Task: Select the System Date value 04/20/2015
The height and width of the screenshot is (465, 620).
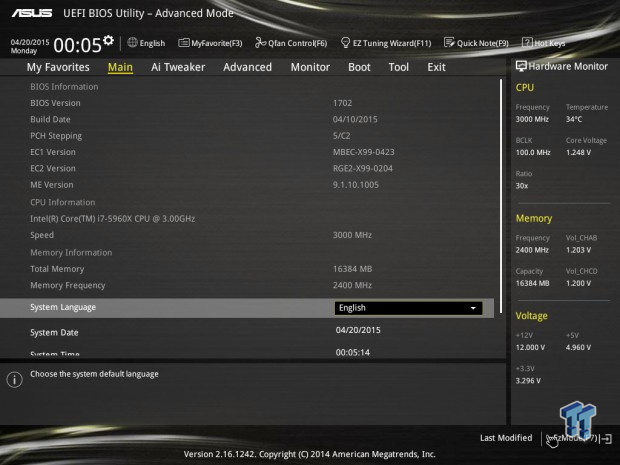Action: coord(358,330)
